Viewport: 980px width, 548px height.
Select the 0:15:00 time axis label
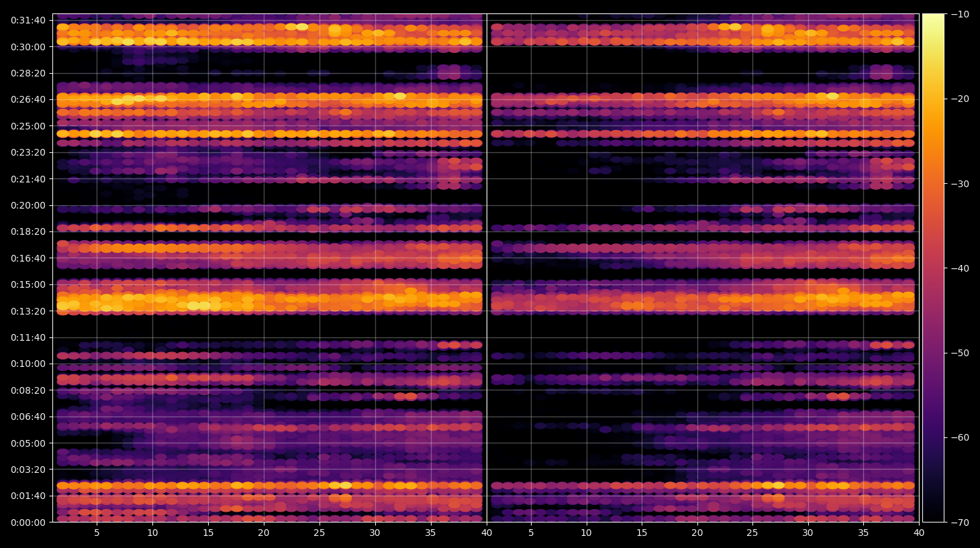pyautogui.click(x=28, y=284)
